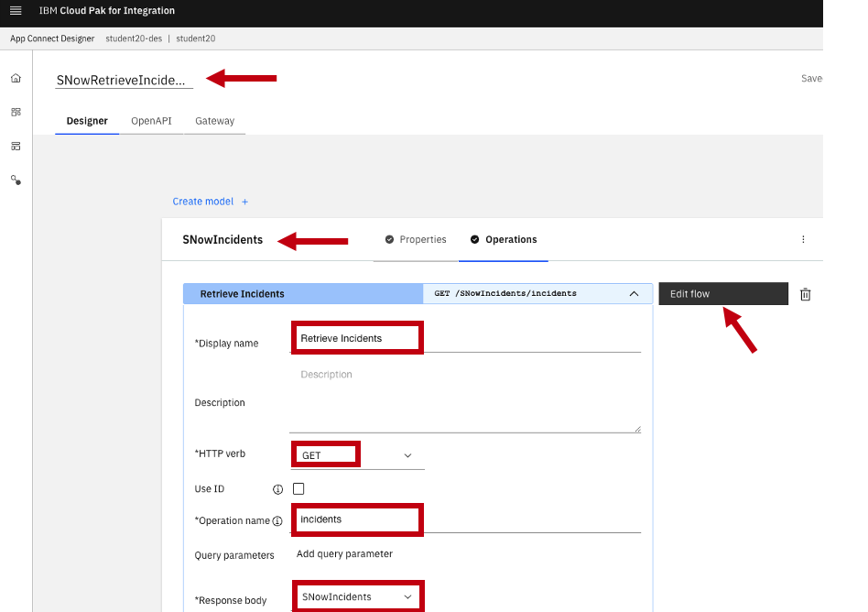Click the Create model link
This screenshot has width=868, height=612.
(x=210, y=202)
